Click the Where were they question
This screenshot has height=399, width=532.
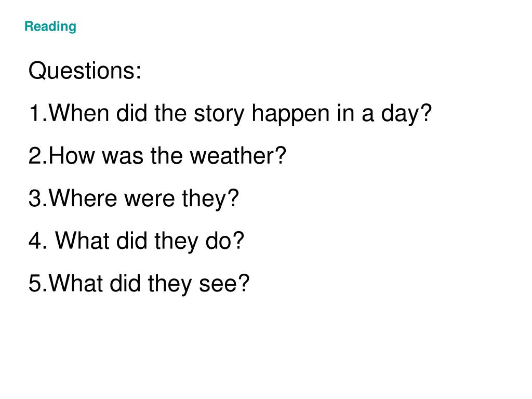click(x=134, y=199)
